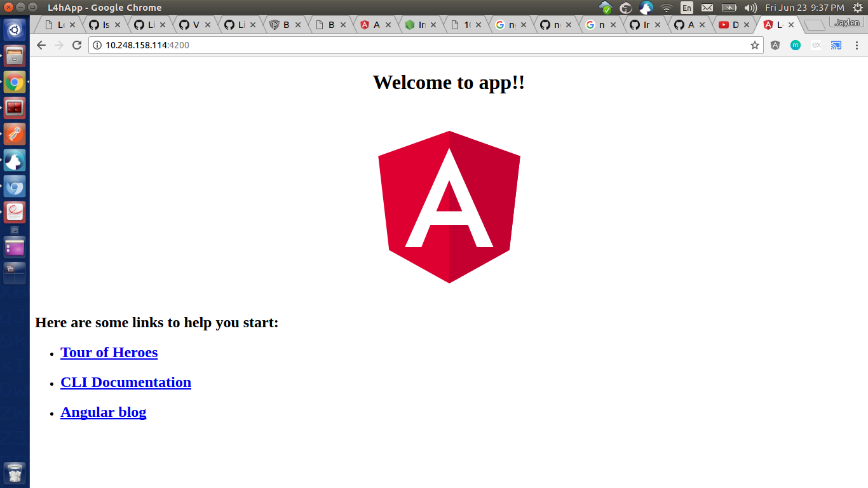Open the cloud sync indicator with green check
The image size is (868, 488).
606,8
